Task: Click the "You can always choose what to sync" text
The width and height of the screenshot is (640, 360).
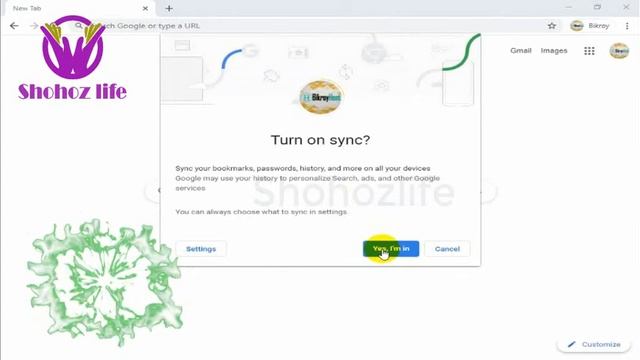Action: point(261,212)
